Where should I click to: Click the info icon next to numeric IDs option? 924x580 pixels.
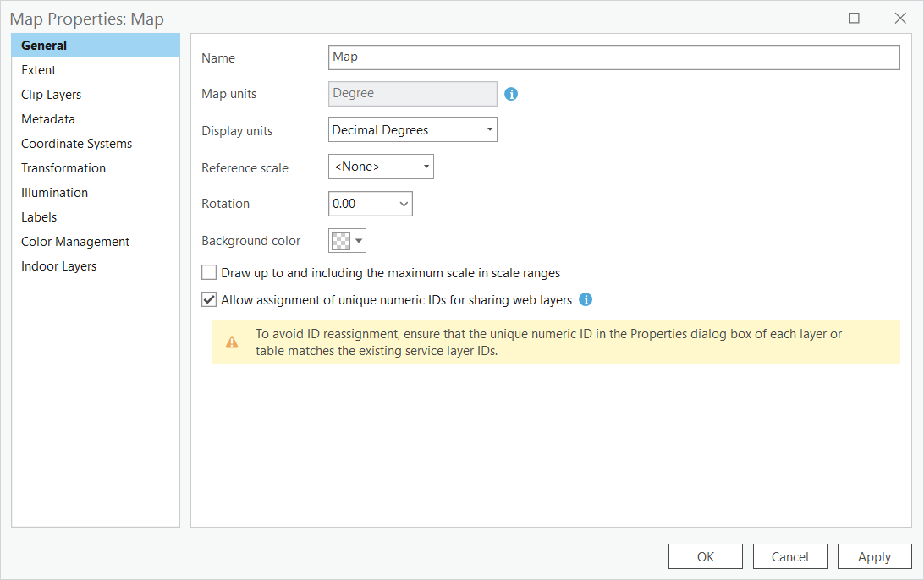point(584,299)
